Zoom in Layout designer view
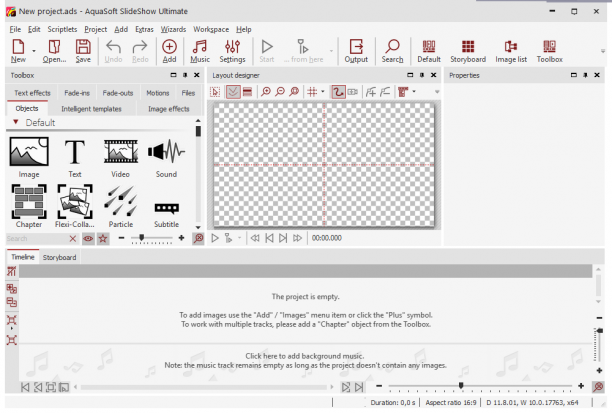The width and height of the screenshot is (612, 413). point(266,92)
